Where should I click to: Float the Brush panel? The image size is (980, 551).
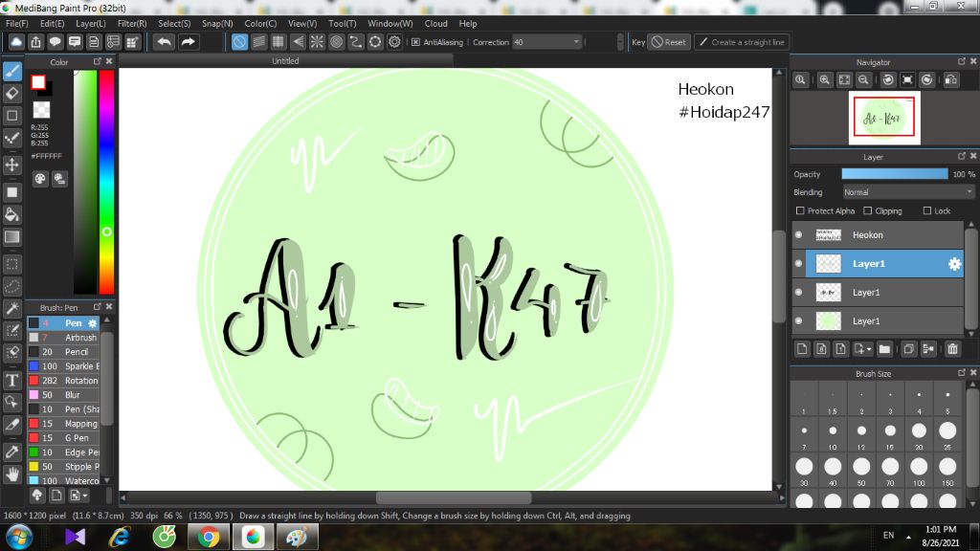(x=97, y=307)
